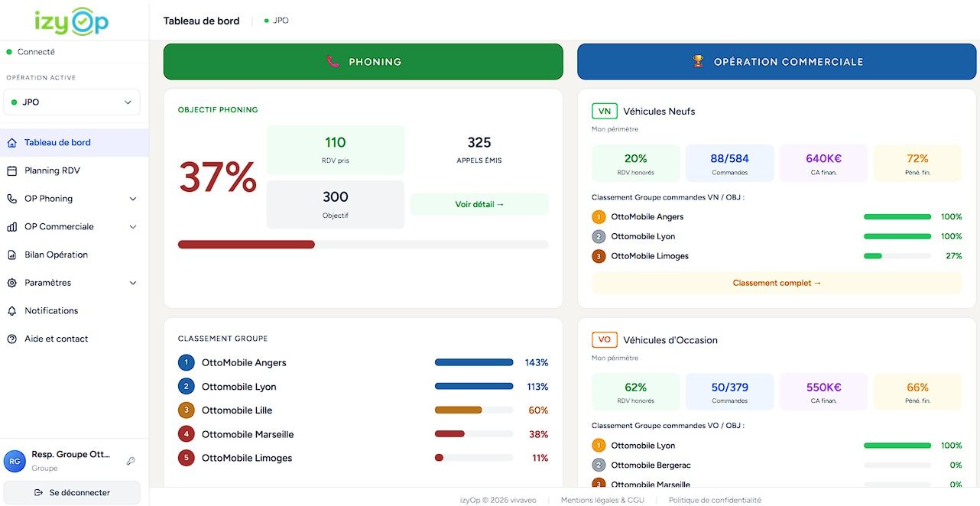The image size is (980, 506).
Task: Click the Aide et contact question icon
Action: [x=11, y=339]
